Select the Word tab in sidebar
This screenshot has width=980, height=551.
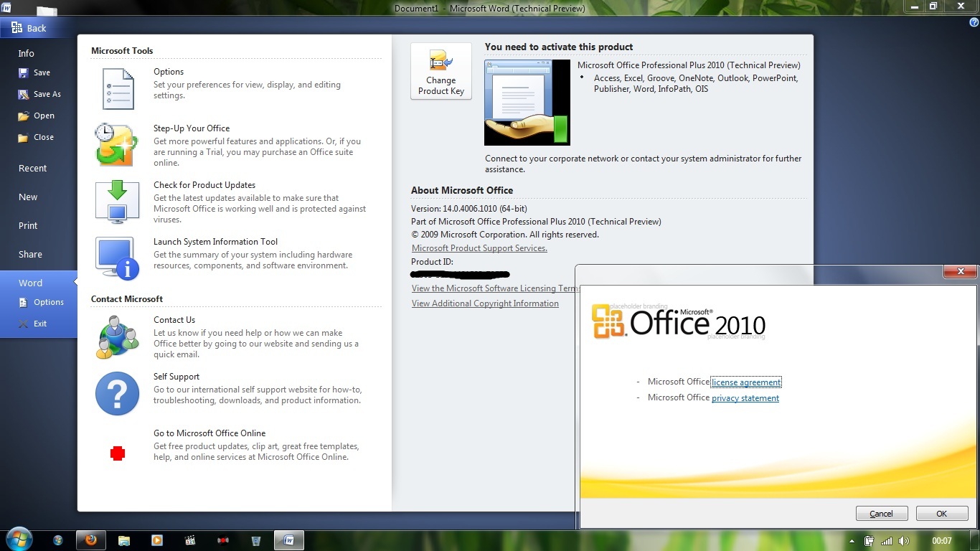31,283
